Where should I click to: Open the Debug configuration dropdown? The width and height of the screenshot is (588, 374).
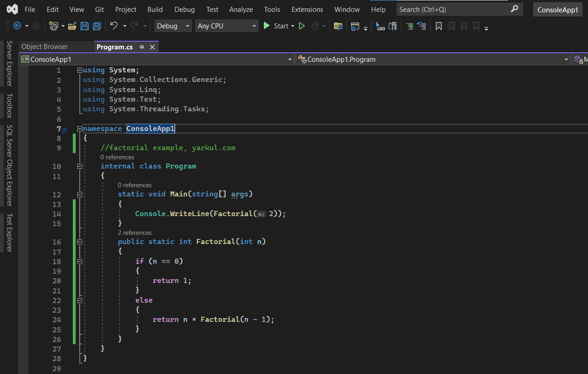(173, 26)
